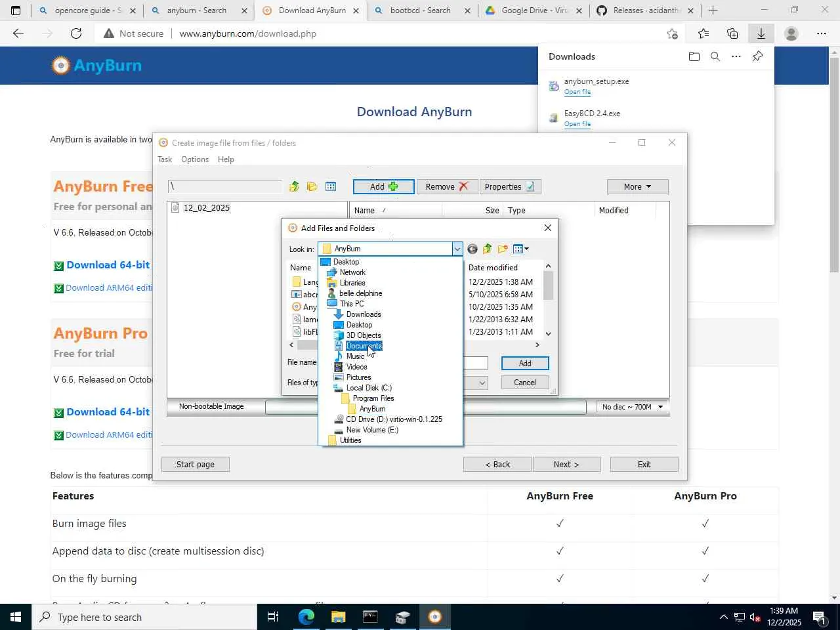The height and width of the screenshot is (630, 840).
Task: Open the Options menu in AnyBurn
Action: [195, 159]
